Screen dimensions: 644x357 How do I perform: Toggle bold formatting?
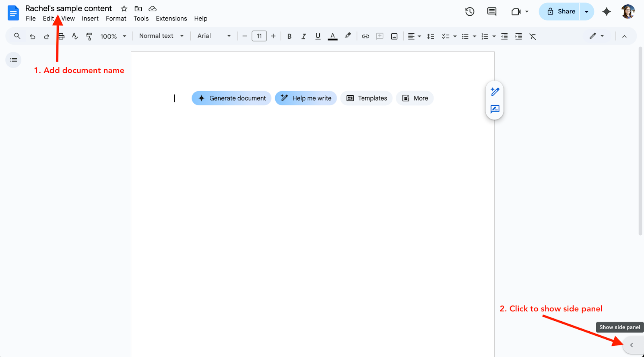289,36
